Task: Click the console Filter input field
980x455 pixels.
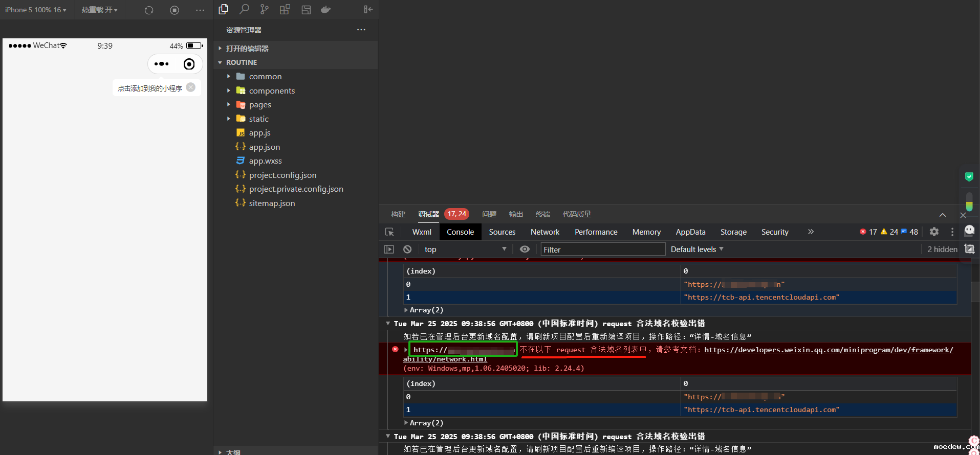Action: click(x=603, y=249)
